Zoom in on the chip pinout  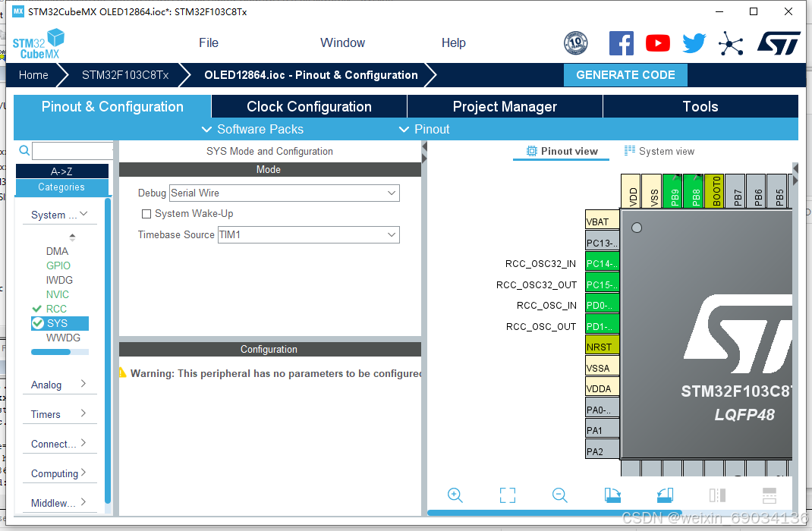(455, 495)
